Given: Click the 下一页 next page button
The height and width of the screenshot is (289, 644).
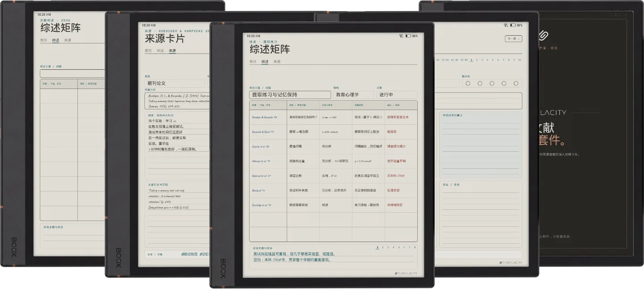Looking at the screenshot, I should point(513,39).
